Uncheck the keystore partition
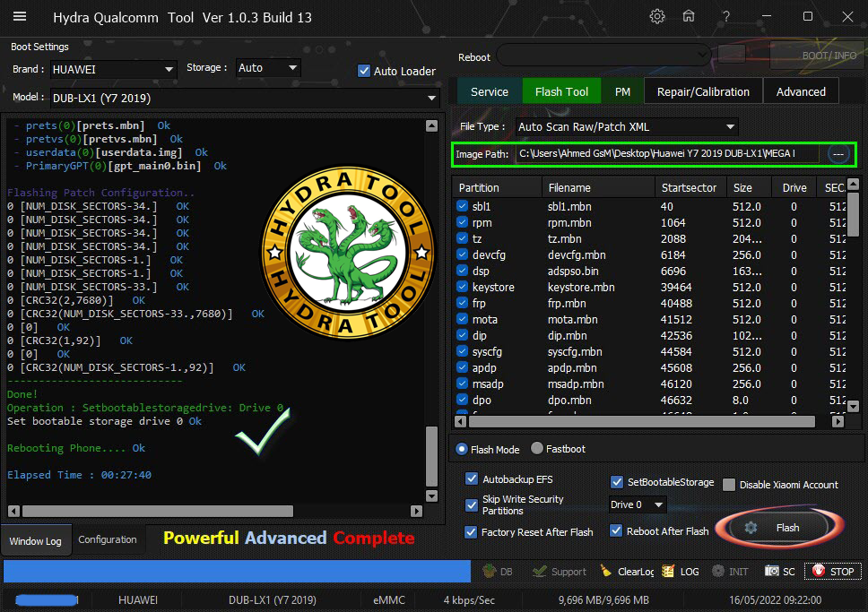The width and height of the screenshot is (868, 612). (462, 288)
